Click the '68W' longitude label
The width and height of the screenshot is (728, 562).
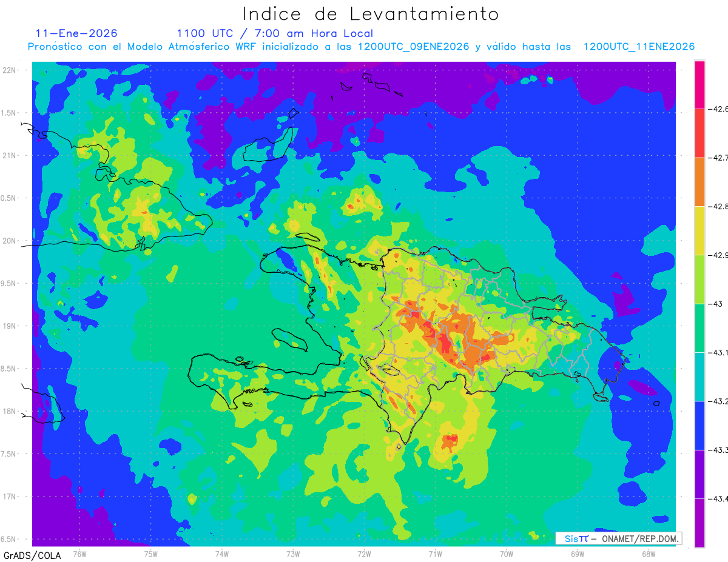tap(649, 554)
